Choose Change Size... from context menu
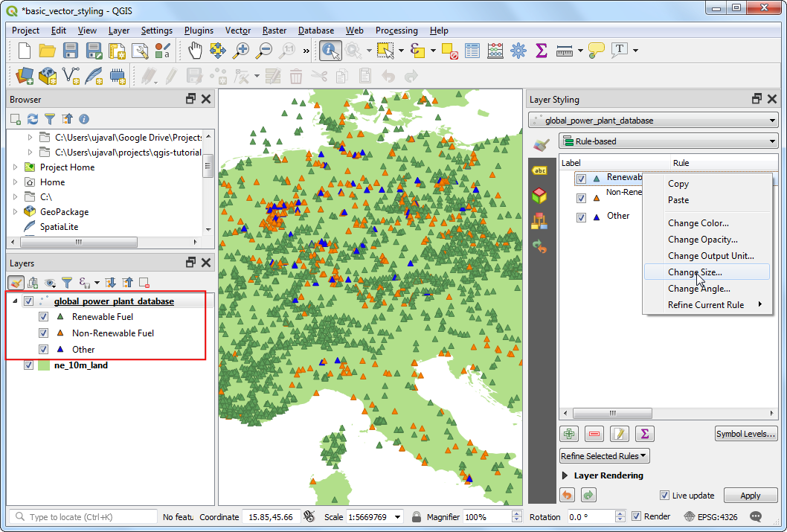The width and height of the screenshot is (787, 532). click(x=695, y=272)
